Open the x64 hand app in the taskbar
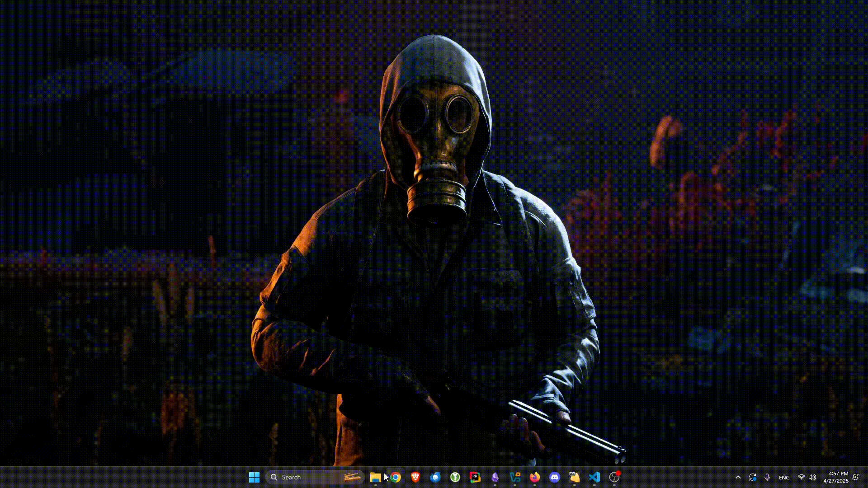Viewport: 868px width, 488px height. coord(574,477)
